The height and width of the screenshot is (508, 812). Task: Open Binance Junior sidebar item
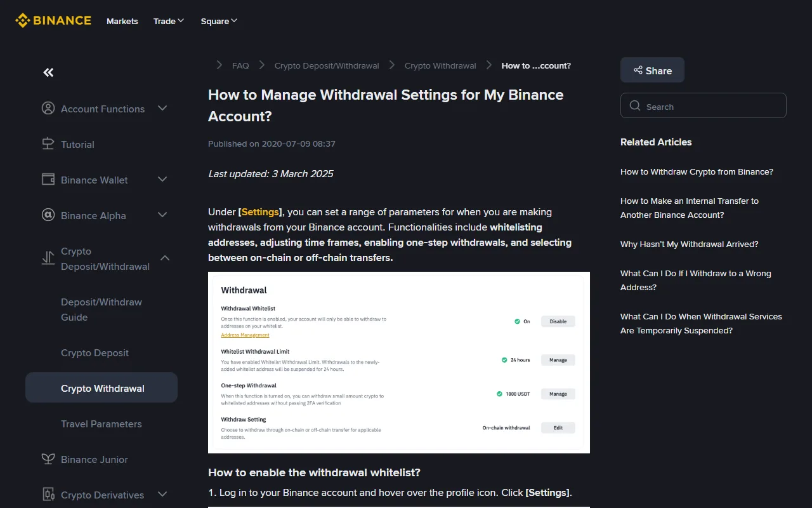point(95,459)
